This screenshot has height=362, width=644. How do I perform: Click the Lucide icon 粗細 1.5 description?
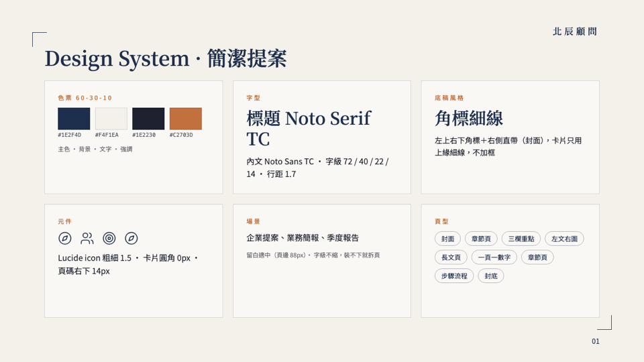click(128, 264)
